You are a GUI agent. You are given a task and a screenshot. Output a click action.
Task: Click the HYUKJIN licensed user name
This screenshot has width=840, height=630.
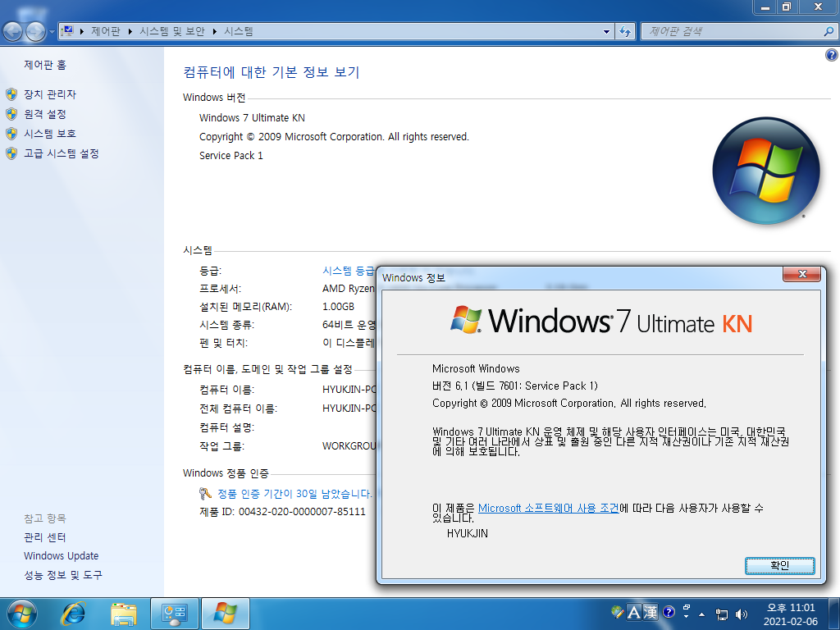click(467, 533)
